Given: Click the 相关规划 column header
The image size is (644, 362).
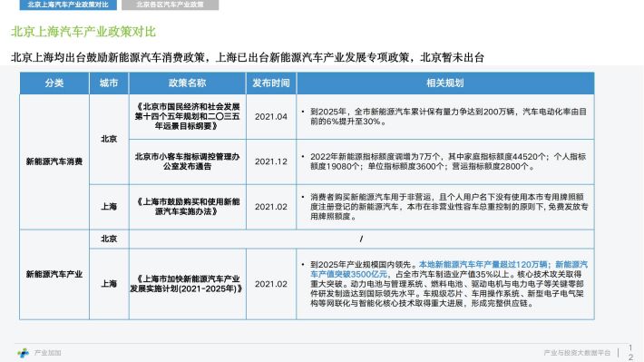Looking at the screenshot, I should point(445,83).
